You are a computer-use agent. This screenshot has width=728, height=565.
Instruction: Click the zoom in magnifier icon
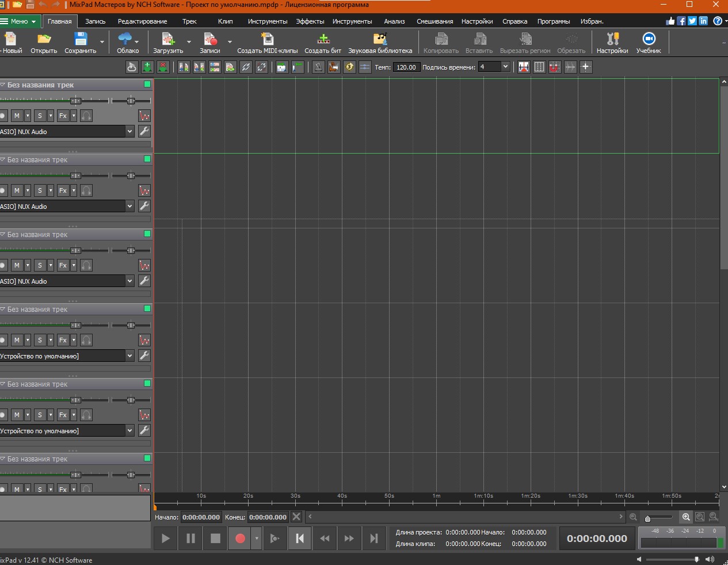[x=686, y=517]
